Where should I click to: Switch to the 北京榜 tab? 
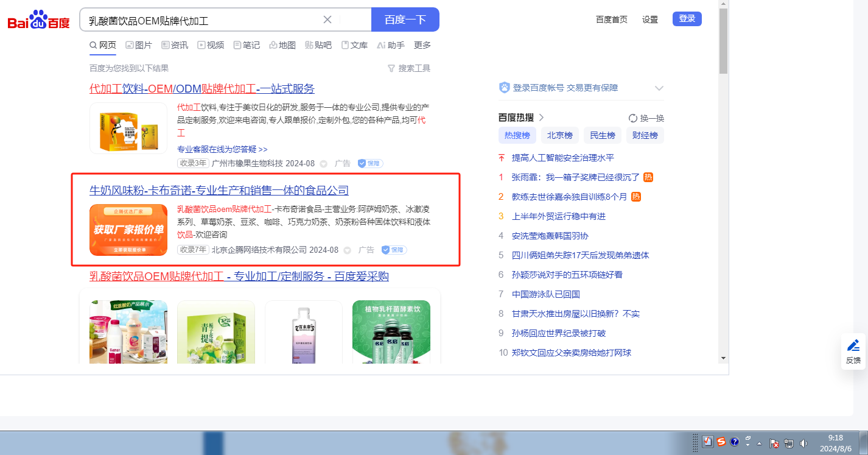tap(560, 135)
